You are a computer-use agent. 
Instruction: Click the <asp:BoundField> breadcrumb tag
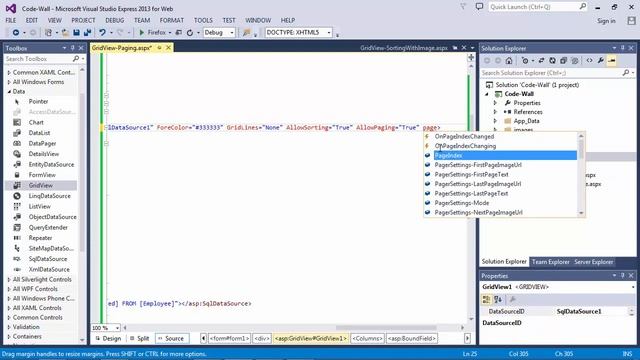[412, 339]
